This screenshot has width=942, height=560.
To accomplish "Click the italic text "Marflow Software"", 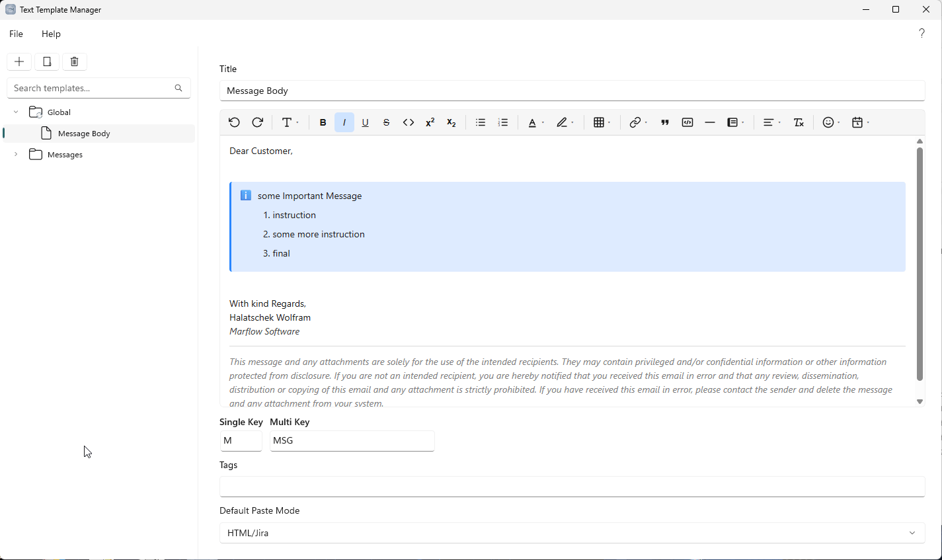I will [264, 332].
